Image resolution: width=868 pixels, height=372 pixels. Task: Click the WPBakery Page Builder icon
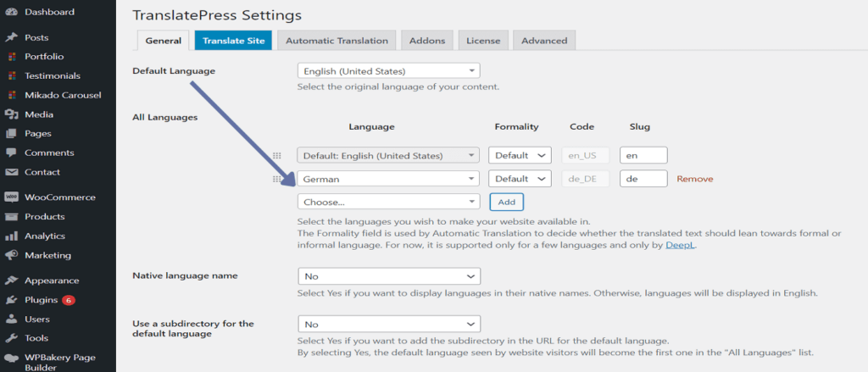click(x=11, y=358)
